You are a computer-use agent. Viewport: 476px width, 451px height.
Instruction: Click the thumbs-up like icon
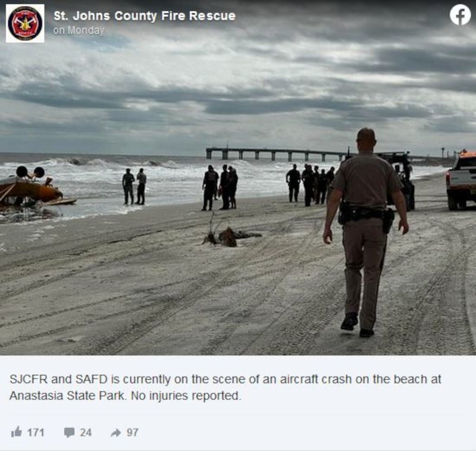pyautogui.click(x=17, y=432)
